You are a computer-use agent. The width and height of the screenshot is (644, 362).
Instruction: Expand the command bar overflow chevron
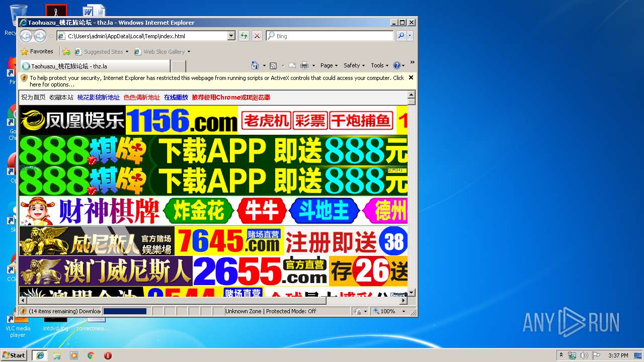pyautogui.click(x=412, y=62)
